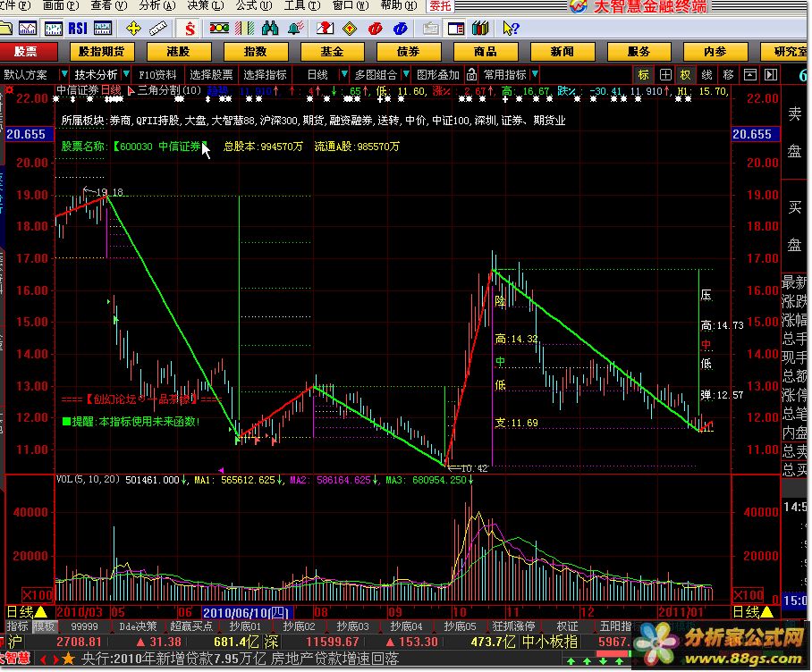
Task: Select the 基金 category button
Action: 332,51
